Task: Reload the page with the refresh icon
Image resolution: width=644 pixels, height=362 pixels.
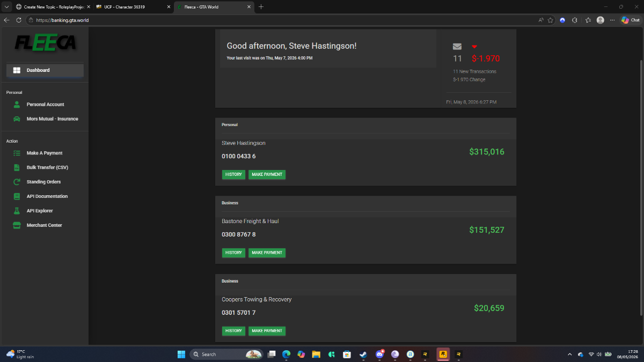Action: (19, 20)
